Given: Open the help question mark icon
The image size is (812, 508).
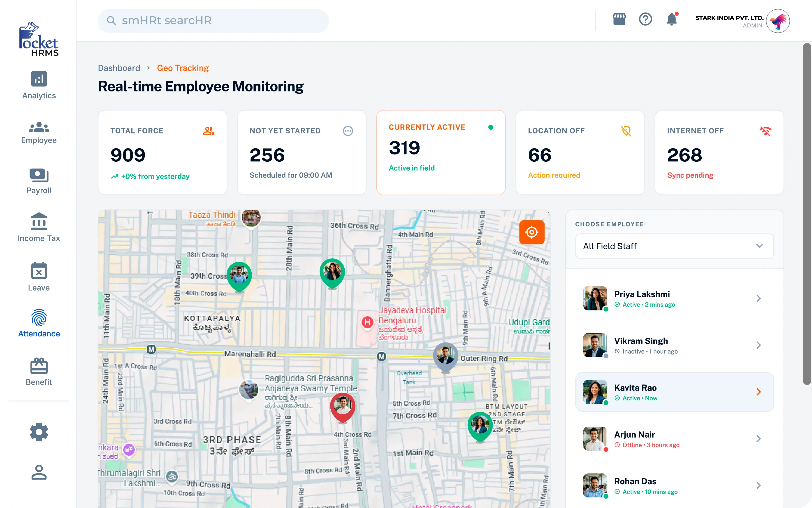Looking at the screenshot, I should point(645,19).
